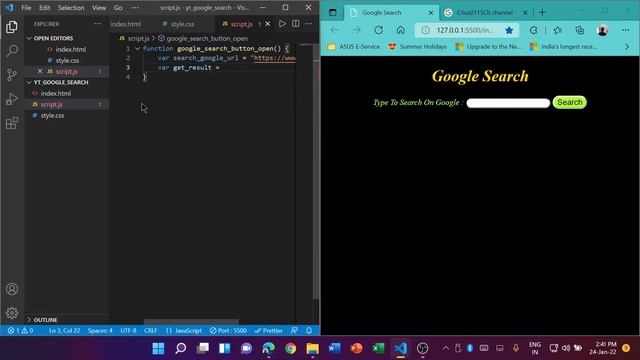
Task: Open Summer Holidays bookmark
Action: pyautogui.click(x=417, y=47)
